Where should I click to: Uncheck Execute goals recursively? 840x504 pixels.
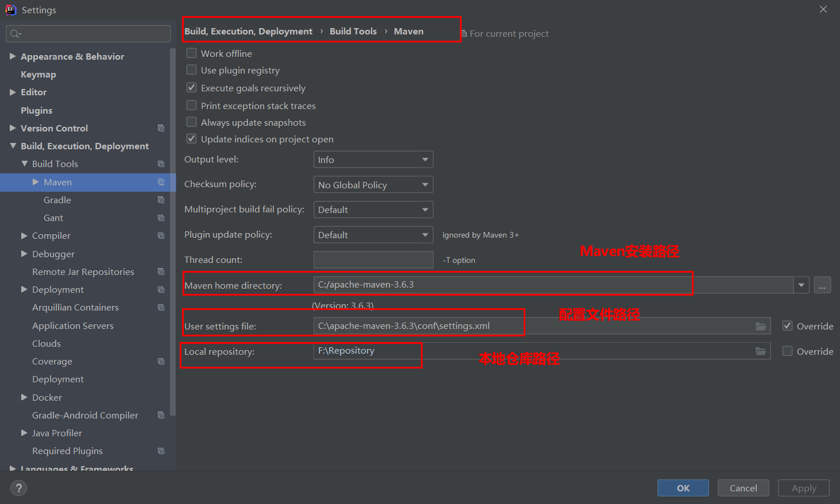pyautogui.click(x=192, y=87)
